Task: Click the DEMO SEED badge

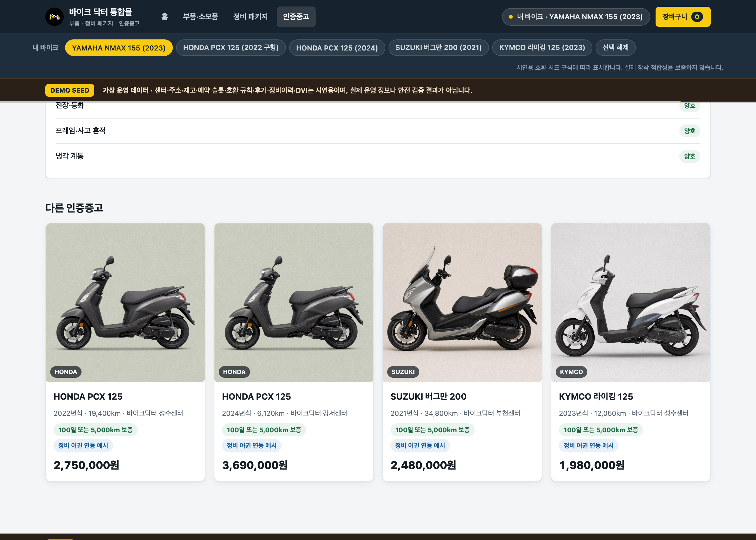Action: pos(70,90)
